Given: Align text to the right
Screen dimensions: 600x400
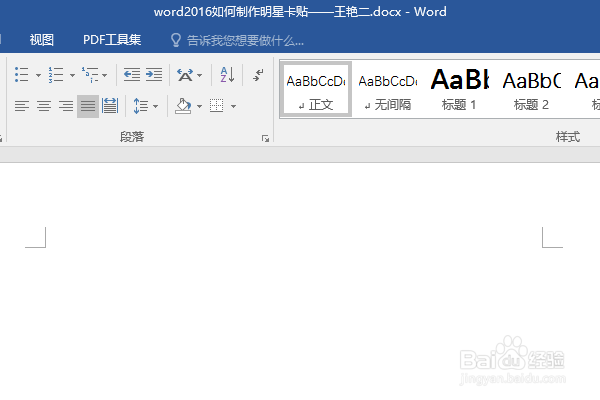Looking at the screenshot, I should click(66, 106).
